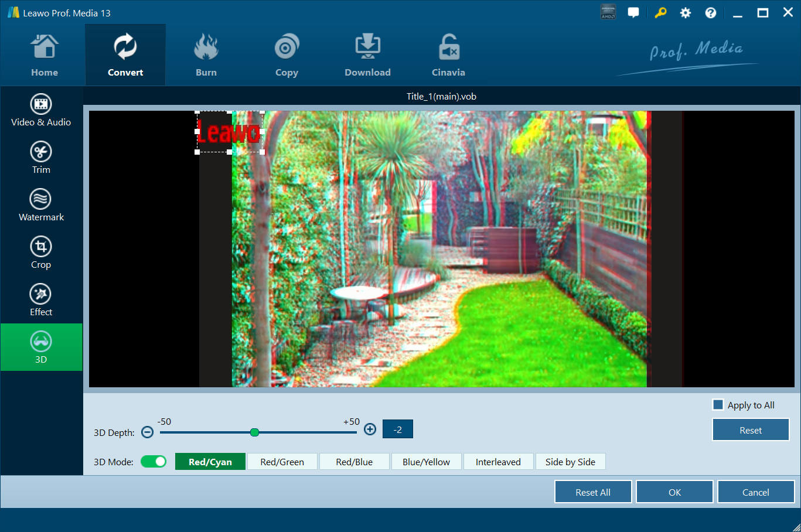The image size is (801, 532).
Task: Open GPU acceleration AMD chip icon
Action: pos(608,12)
